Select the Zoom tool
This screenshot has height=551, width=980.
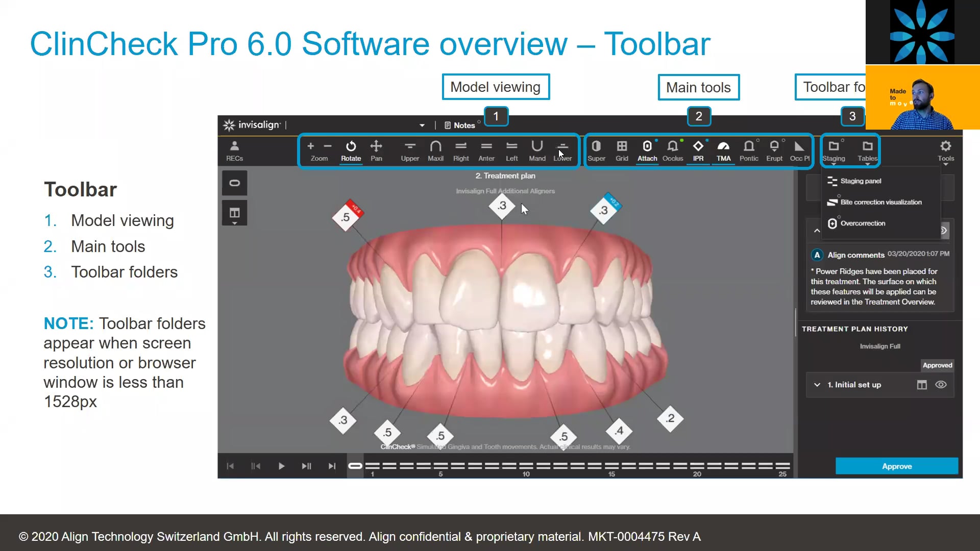coord(319,149)
